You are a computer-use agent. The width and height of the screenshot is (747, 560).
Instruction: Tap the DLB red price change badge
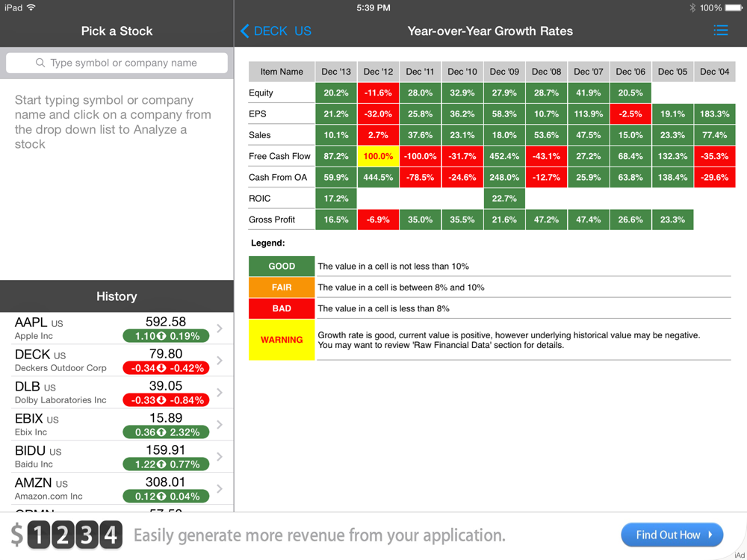(166, 400)
